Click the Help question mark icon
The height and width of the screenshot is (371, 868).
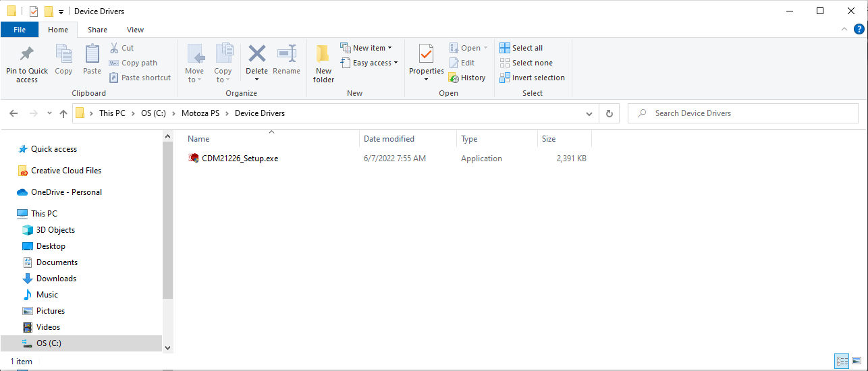click(x=859, y=29)
